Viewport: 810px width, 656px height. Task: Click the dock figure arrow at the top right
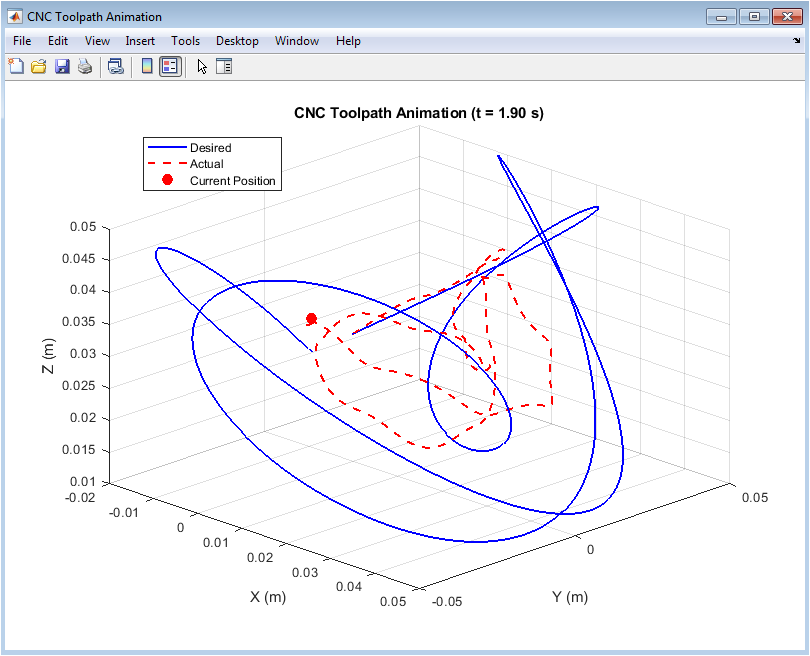pyautogui.click(x=796, y=40)
